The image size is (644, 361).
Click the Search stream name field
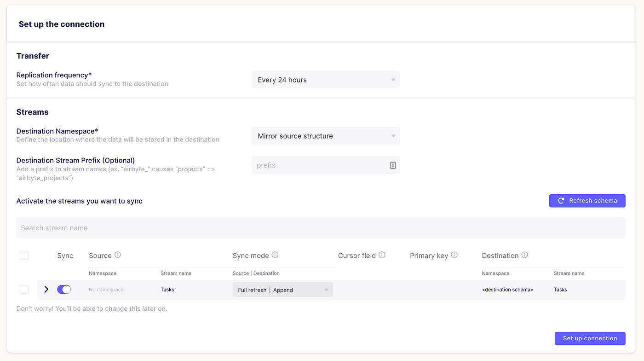tap(321, 228)
